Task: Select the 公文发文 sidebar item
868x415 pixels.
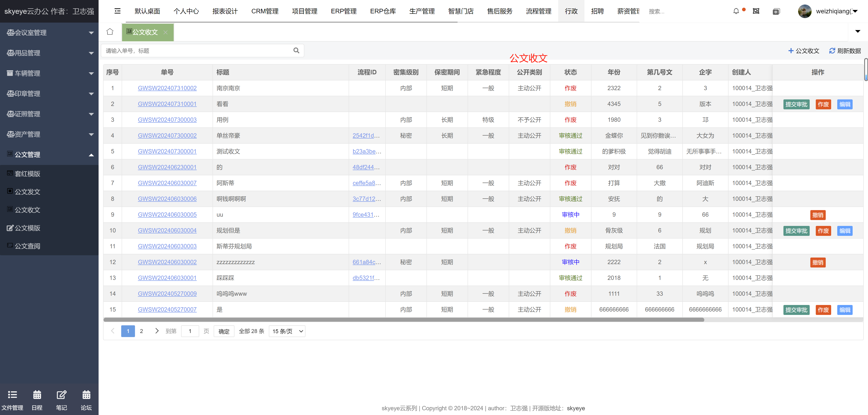Action: (28, 192)
